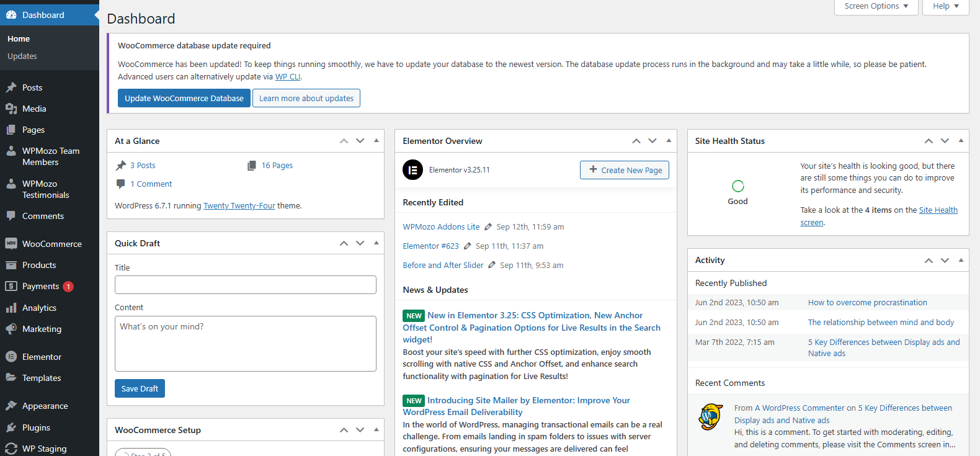Image resolution: width=980 pixels, height=456 pixels.
Task: Open the Twenty Twenty-Four theme link
Action: click(x=239, y=206)
